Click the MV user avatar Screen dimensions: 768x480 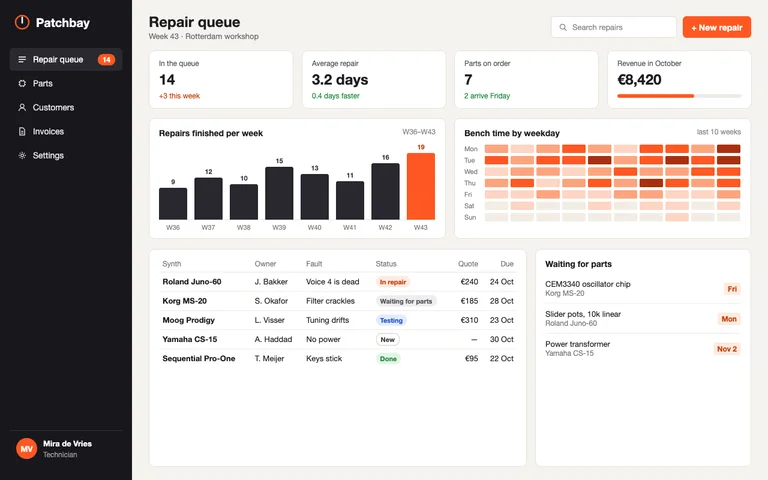[x=26, y=449]
